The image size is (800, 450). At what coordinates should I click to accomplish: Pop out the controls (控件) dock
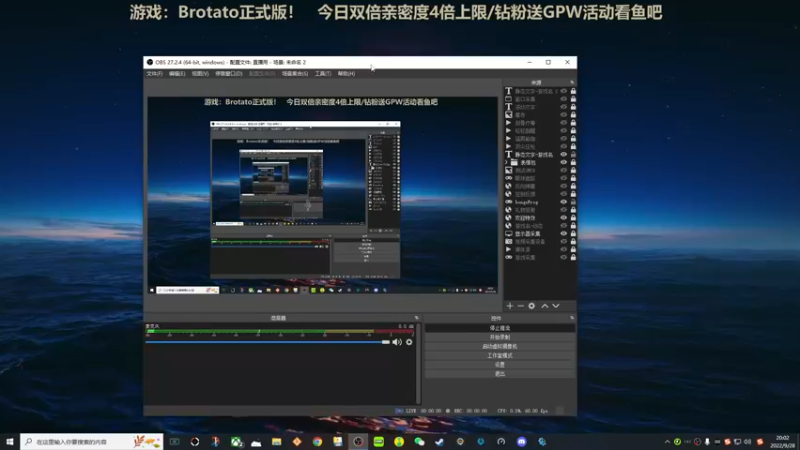point(572,318)
